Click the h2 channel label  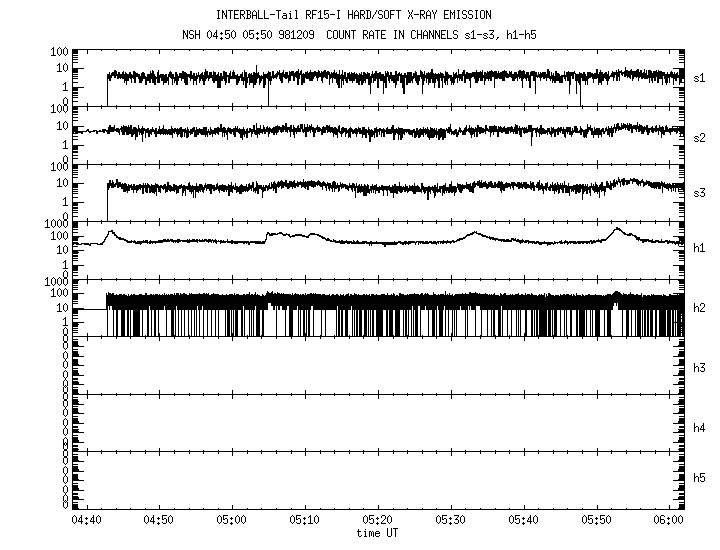[700, 309]
